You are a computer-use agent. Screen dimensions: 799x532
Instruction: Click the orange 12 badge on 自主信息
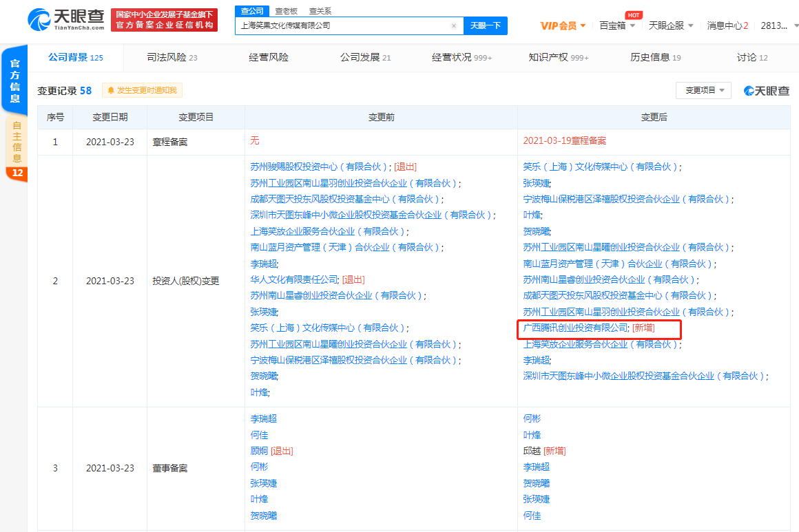coord(17,173)
